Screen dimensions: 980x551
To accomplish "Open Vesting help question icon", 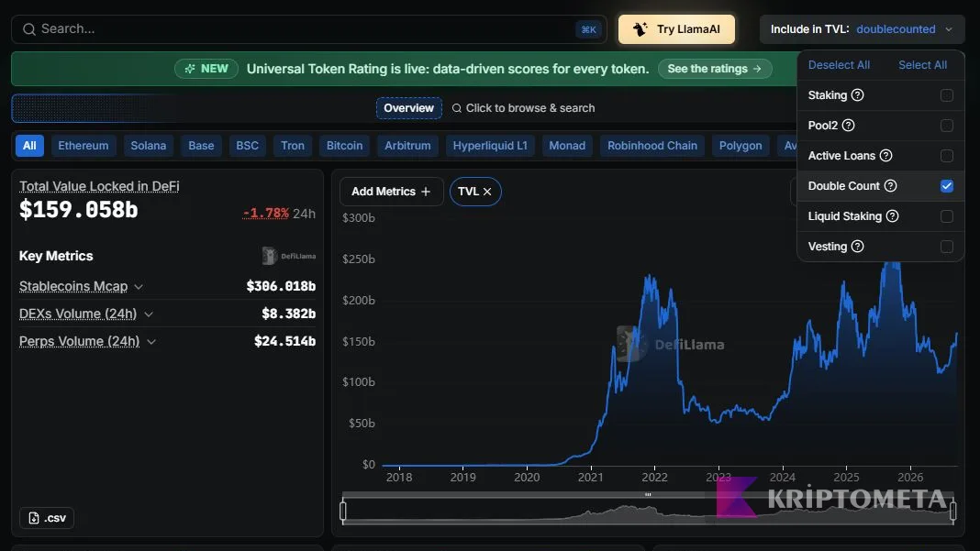I will pyautogui.click(x=857, y=247).
